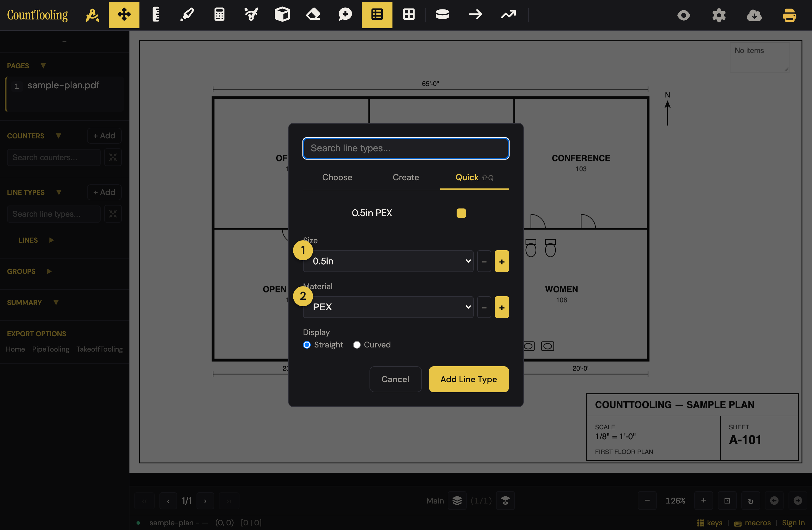The height and width of the screenshot is (530, 812).
Task: Zoom out with minus button
Action: [x=647, y=501]
